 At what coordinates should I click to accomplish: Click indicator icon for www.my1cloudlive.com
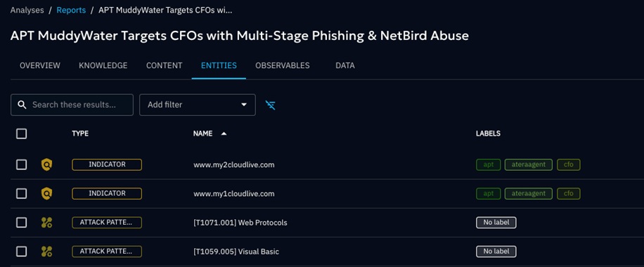click(47, 193)
